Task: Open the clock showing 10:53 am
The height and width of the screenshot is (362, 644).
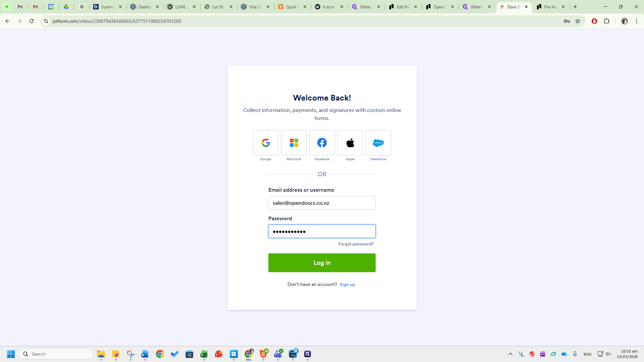Action: point(627,354)
